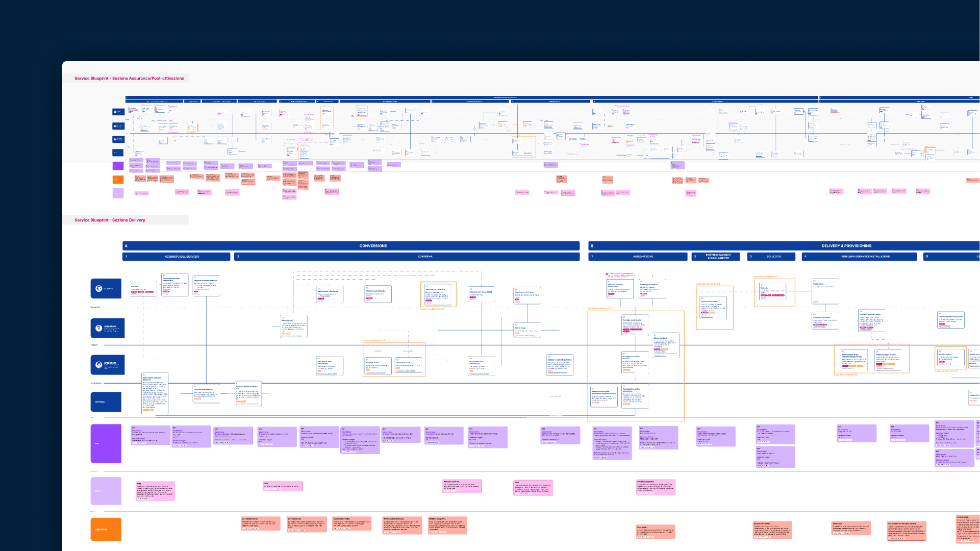Click the second Operatore lane icon
This screenshot has width=980, height=551.
[99, 365]
